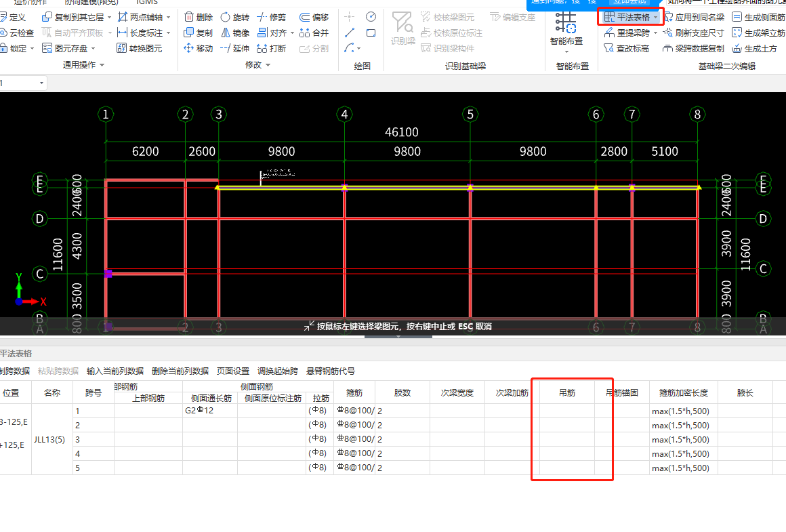Click 删除当前列数据 in table toolbar

(x=180, y=371)
